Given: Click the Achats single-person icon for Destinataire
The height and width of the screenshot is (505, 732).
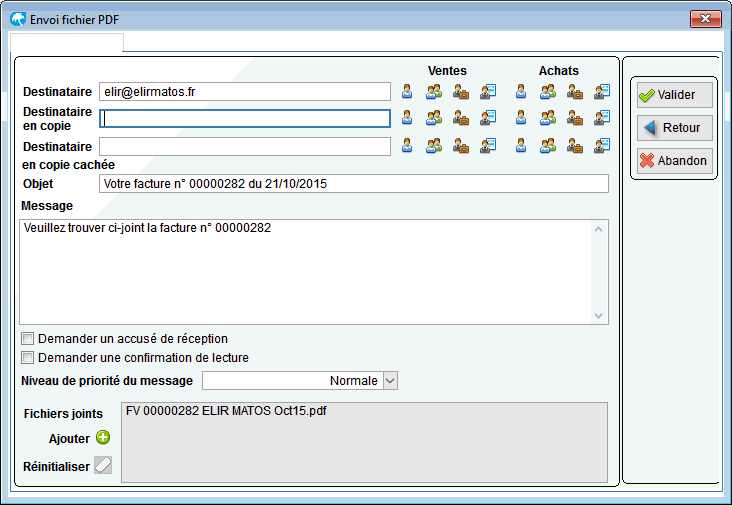Looking at the screenshot, I should click(x=521, y=91).
